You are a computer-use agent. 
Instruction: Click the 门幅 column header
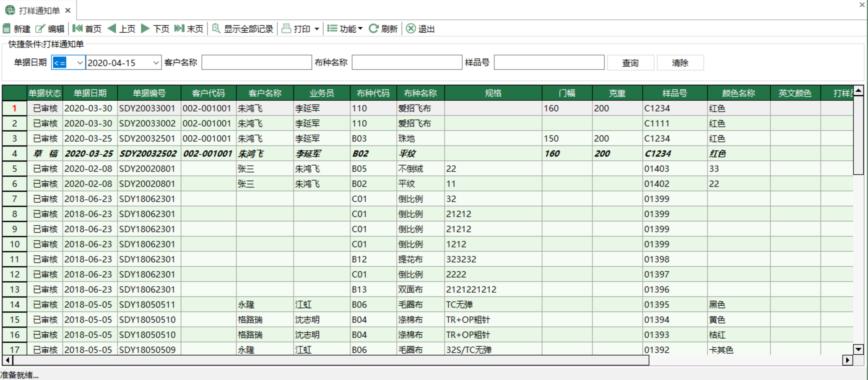tap(567, 93)
